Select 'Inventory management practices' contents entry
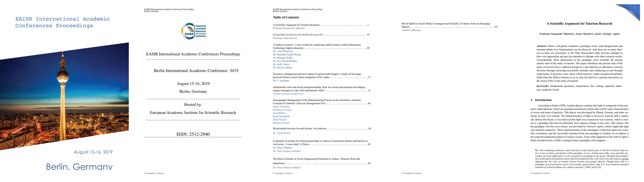 click(322, 76)
